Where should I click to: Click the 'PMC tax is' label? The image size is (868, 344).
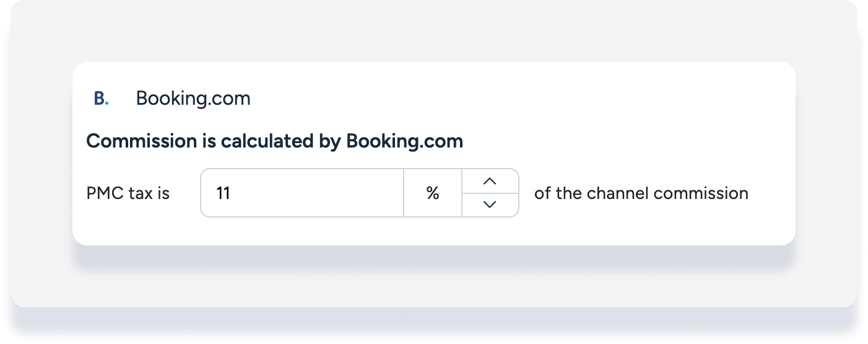click(128, 193)
